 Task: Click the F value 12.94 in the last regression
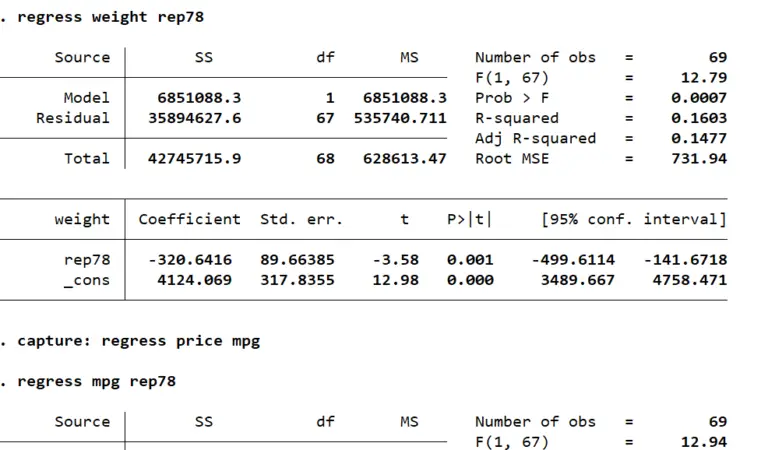pyautogui.click(x=707, y=441)
